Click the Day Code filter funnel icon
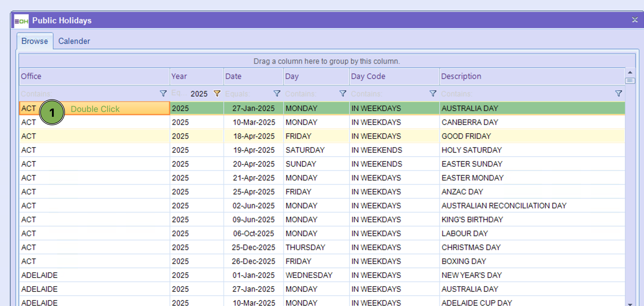The width and height of the screenshot is (644, 306). 433,94
